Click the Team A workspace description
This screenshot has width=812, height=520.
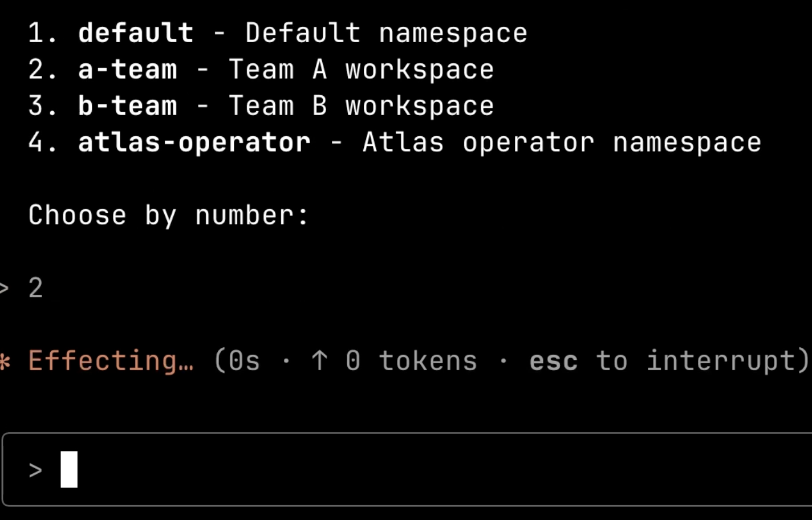click(x=362, y=70)
